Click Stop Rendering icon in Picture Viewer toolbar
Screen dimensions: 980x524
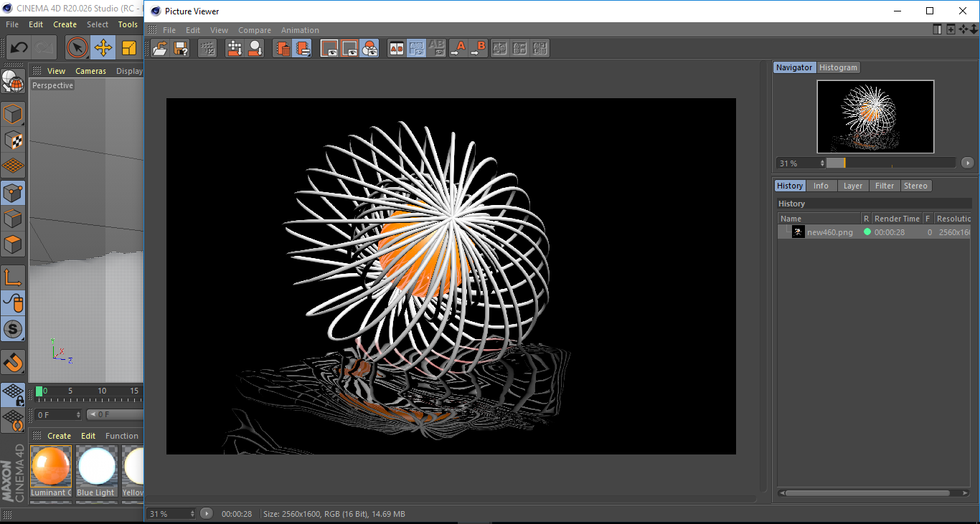[207, 48]
